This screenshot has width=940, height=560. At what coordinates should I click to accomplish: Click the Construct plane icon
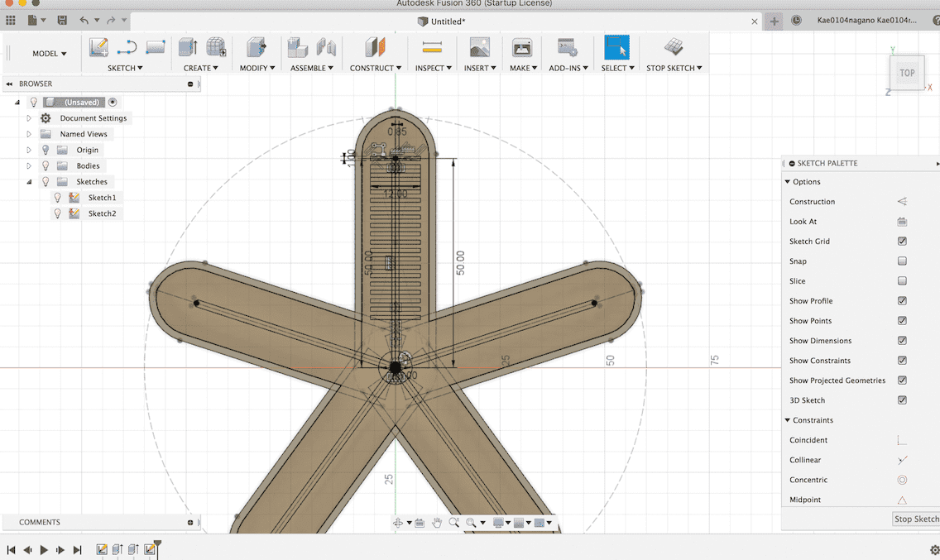tap(376, 48)
